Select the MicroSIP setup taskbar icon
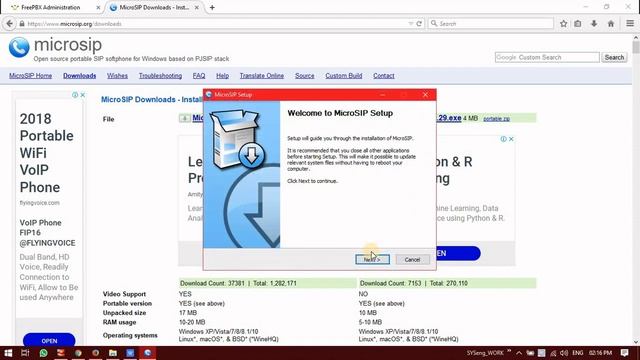 [148, 353]
